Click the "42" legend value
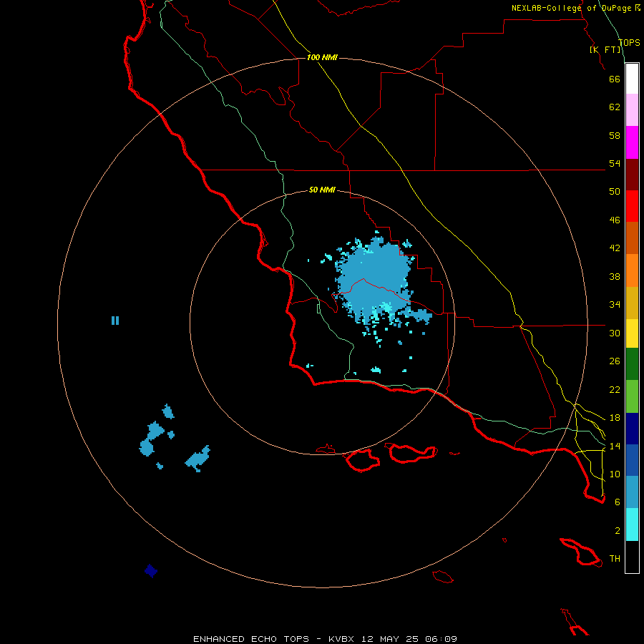The height and width of the screenshot is (644, 644). coord(615,248)
